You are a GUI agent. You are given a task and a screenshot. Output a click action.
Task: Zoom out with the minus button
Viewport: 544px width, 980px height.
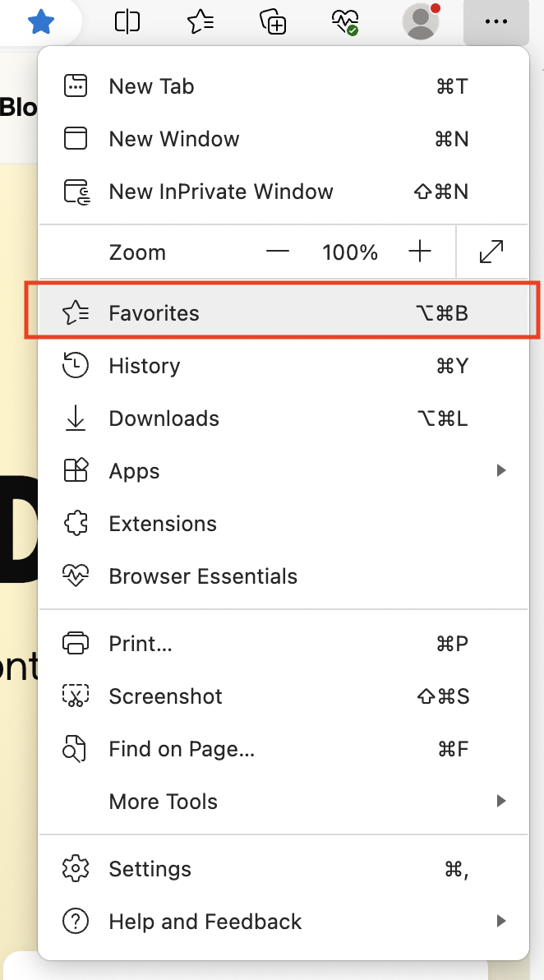tap(278, 252)
